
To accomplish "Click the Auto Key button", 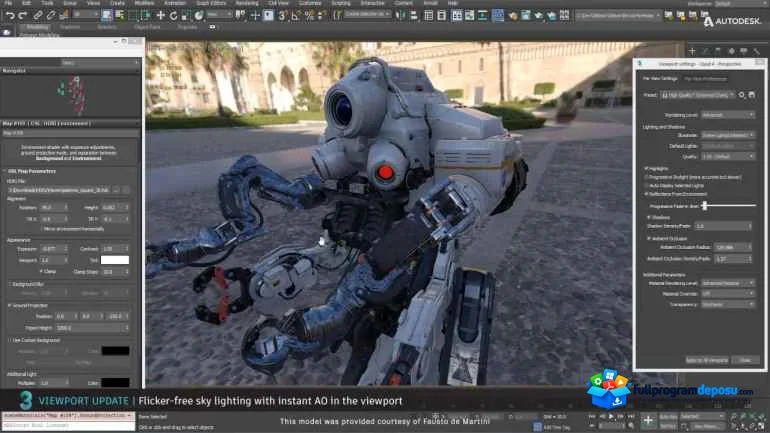I will [668, 417].
